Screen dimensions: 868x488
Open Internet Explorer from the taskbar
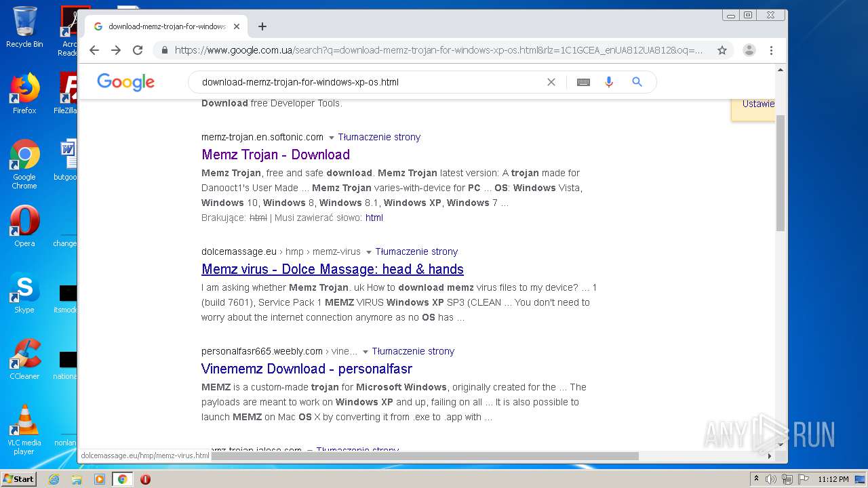coord(54,479)
